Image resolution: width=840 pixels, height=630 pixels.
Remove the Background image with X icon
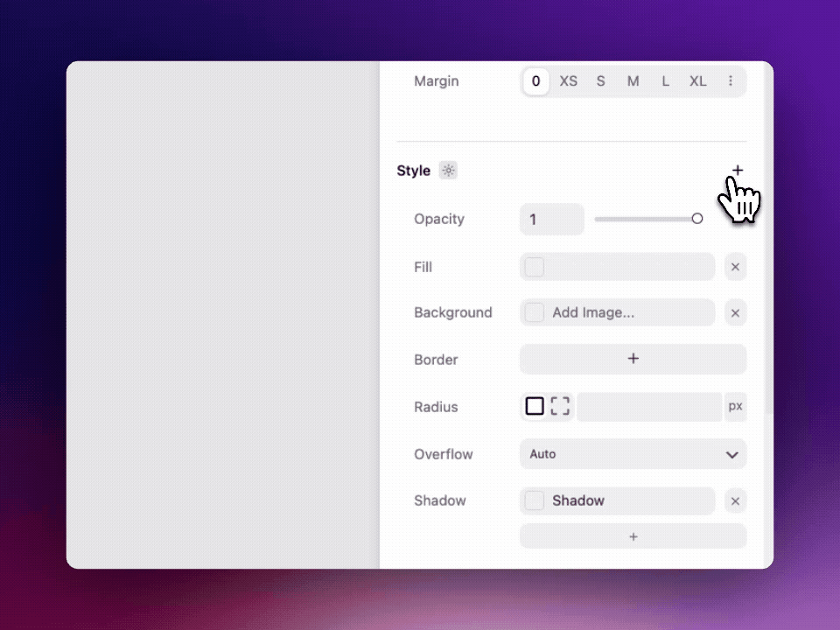[735, 312]
